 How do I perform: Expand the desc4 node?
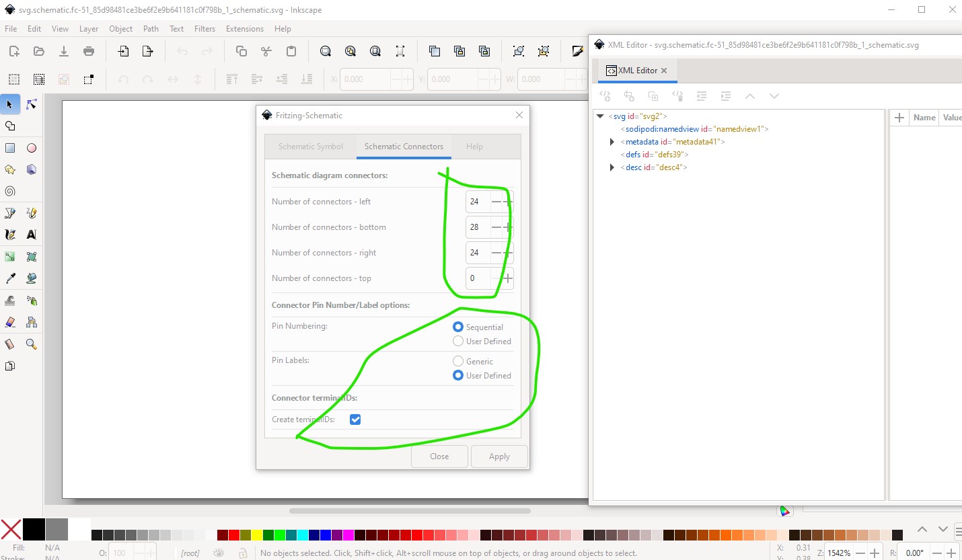pyautogui.click(x=612, y=167)
